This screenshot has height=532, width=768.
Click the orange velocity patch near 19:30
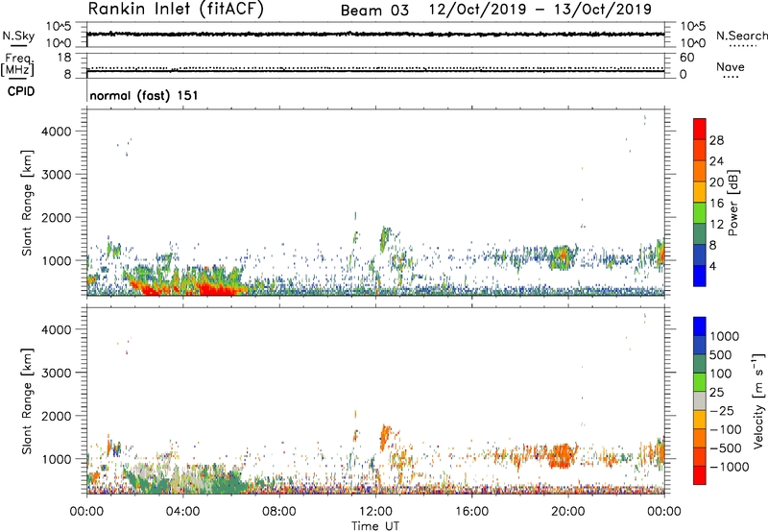(x=560, y=455)
